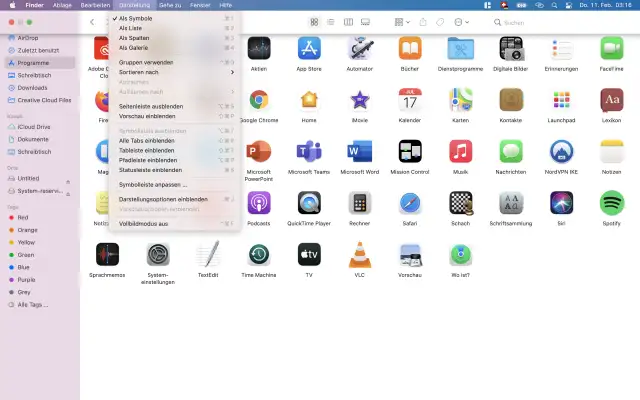This screenshot has height=400, width=640.
Task: Hide the sidebar via 'Seitenleiste ausblenden'
Action: tap(151, 106)
